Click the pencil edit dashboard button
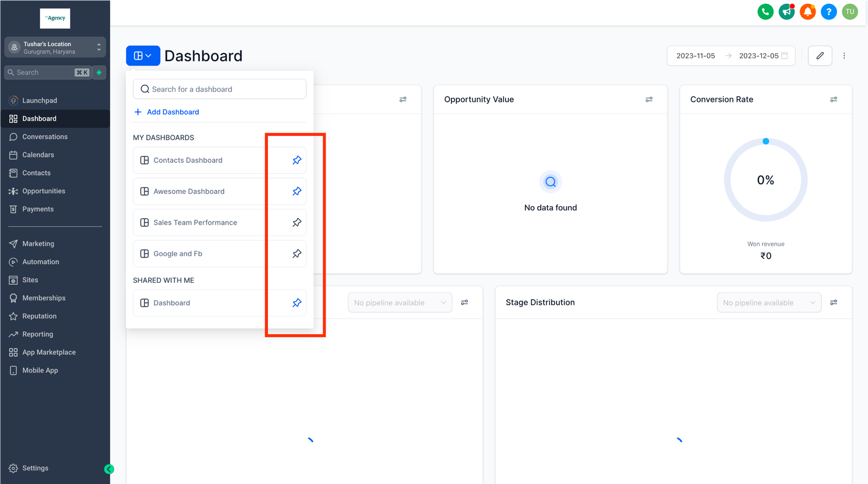This screenshot has height=484, width=868. [820, 56]
